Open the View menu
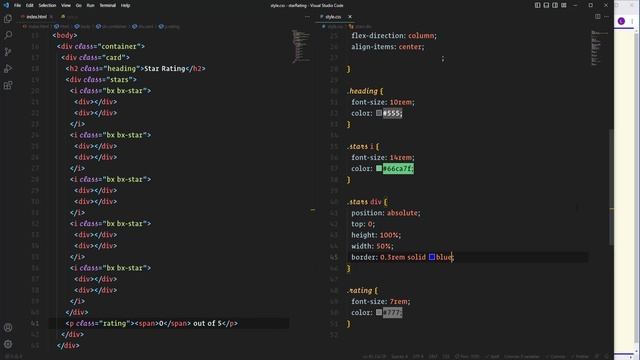The height and width of the screenshot is (360, 640). click(x=66, y=5)
